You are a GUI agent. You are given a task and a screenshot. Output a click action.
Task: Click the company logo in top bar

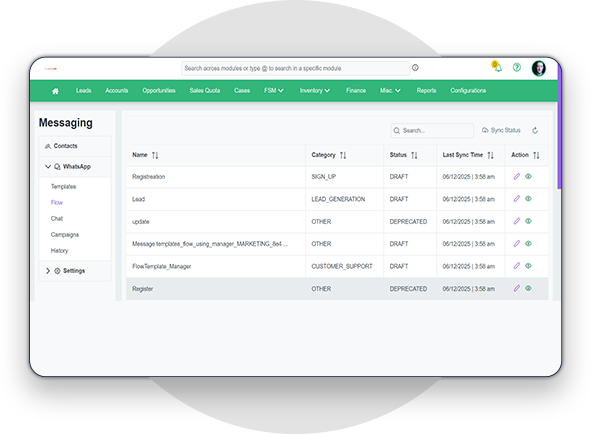[x=51, y=69]
